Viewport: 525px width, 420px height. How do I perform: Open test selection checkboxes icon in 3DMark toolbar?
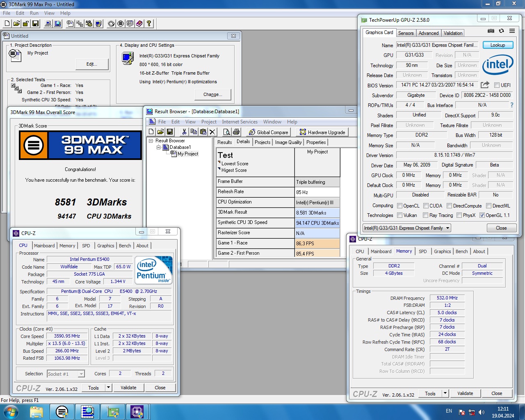click(80, 23)
